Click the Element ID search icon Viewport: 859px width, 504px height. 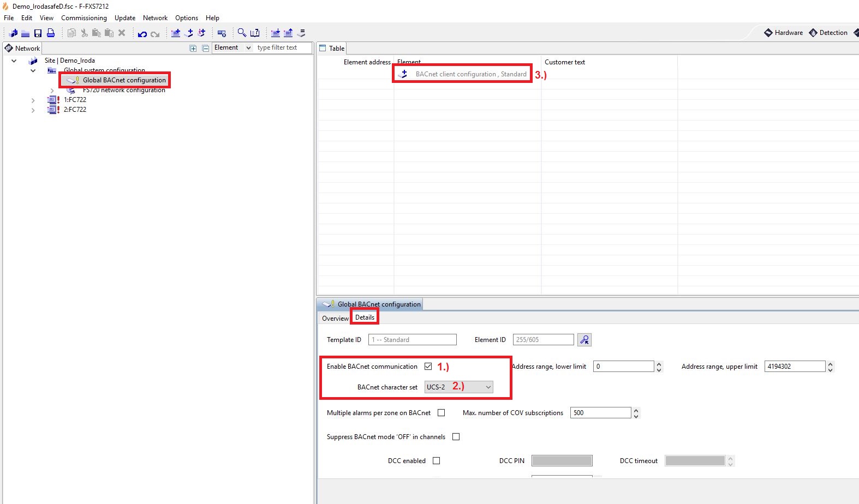click(x=584, y=340)
